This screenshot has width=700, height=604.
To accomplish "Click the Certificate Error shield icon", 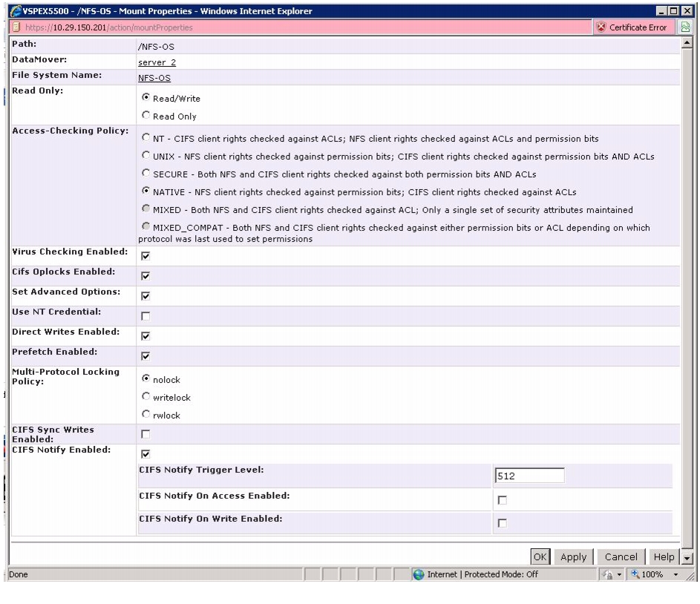I will coord(601,27).
